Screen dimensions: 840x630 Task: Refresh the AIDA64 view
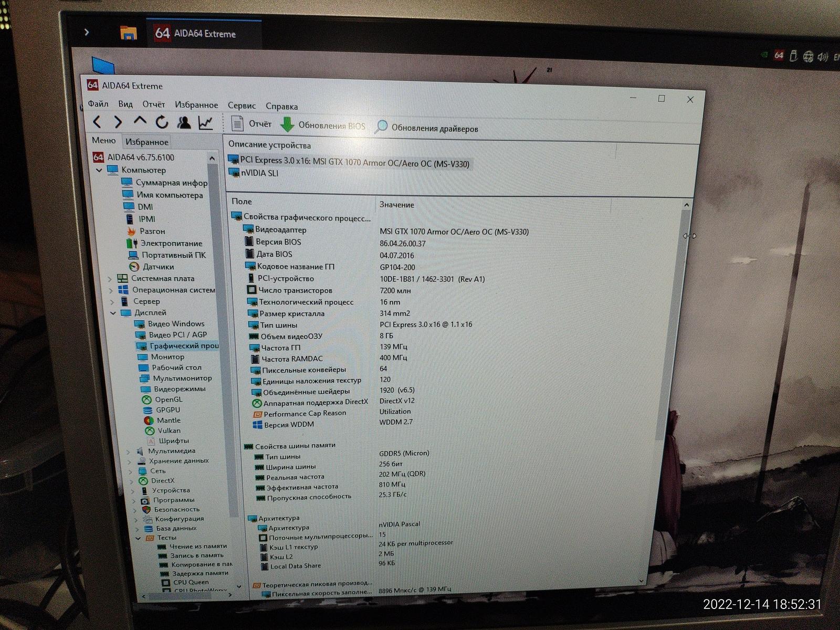pyautogui.click(x=162, y=122)
